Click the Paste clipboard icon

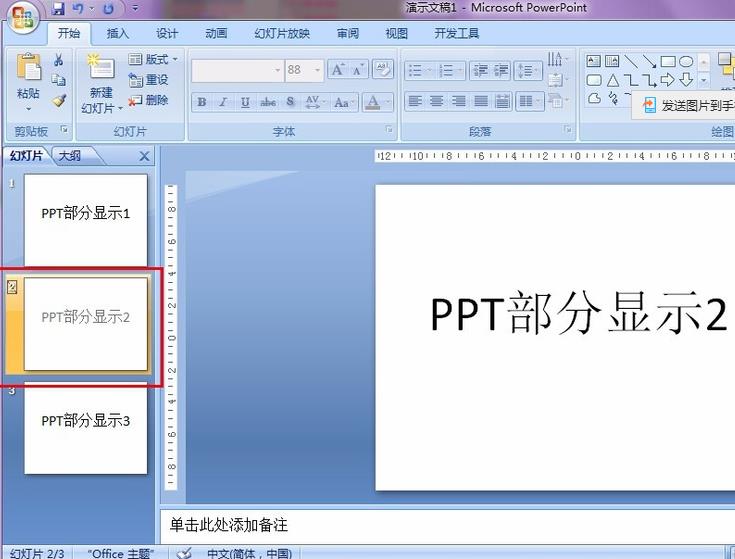click(x=29, y=68)
